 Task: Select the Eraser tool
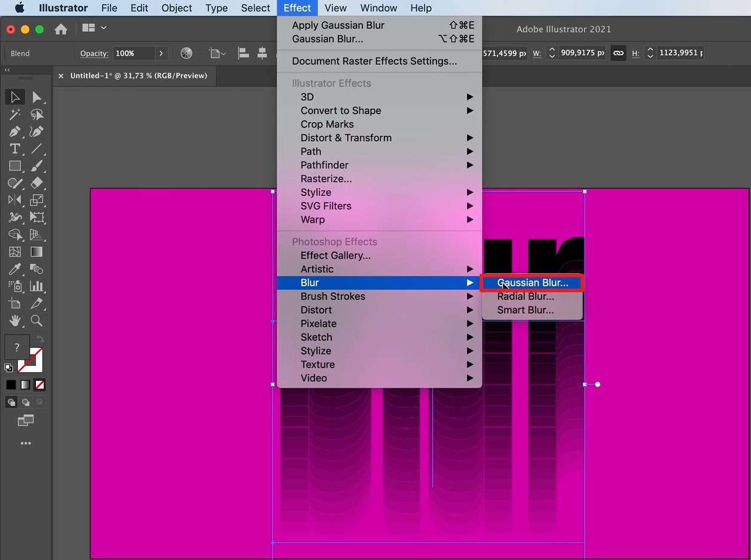point(36,183)
